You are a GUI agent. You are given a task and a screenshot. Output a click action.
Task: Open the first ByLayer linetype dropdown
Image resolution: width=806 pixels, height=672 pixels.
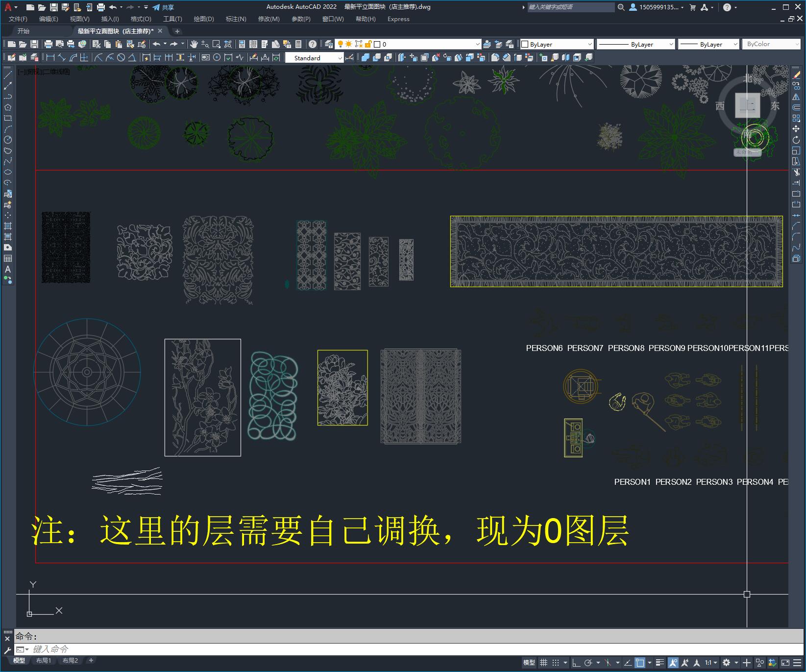point(636,44)
